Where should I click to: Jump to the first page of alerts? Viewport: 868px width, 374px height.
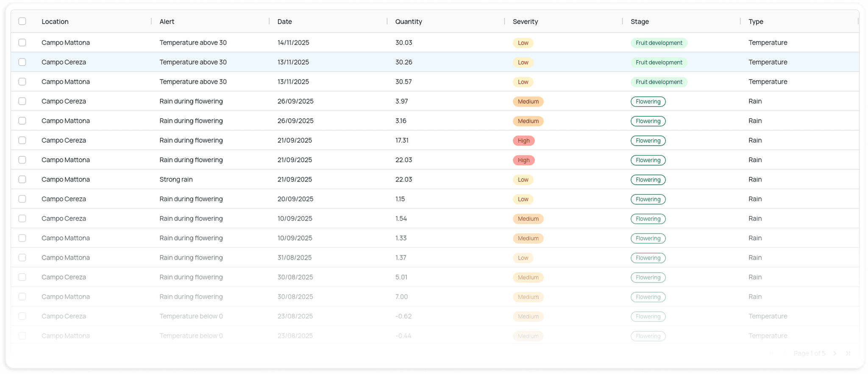tap(771, 353)
